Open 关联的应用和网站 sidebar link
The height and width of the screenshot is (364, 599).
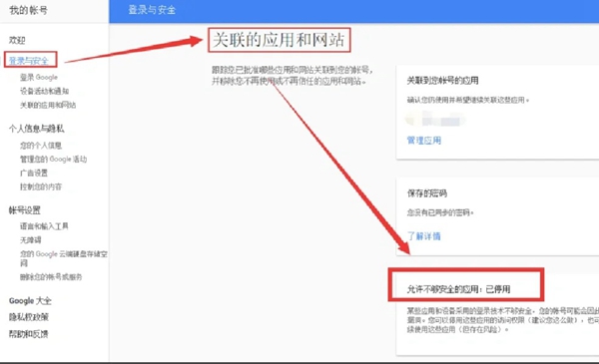click(48, 105)
